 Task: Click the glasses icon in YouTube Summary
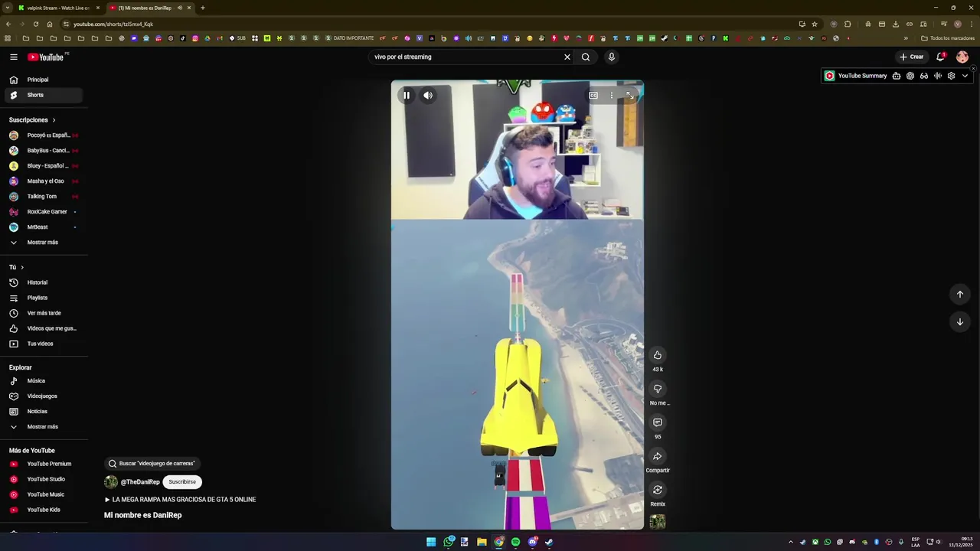coord(924,76)
